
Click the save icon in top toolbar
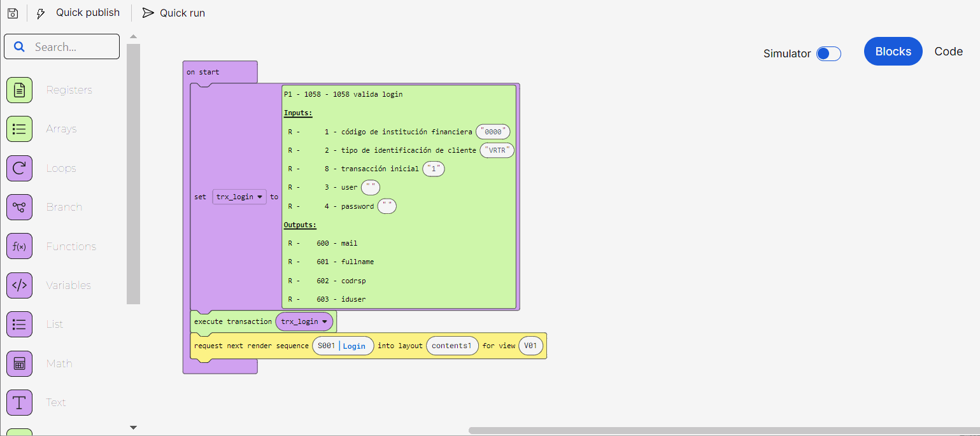tap(13, 13)
